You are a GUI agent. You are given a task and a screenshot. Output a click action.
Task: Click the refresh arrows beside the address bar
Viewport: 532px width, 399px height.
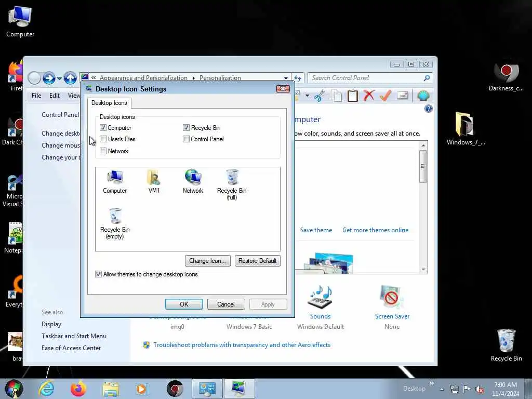tap(298, 78)
